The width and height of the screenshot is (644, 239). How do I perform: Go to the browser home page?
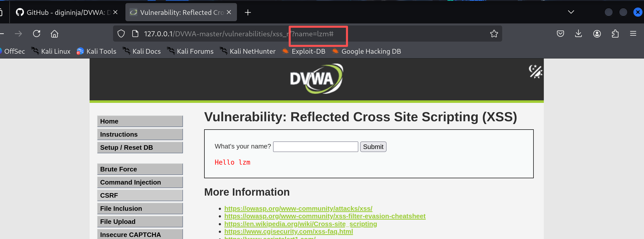tap(55, 34)
